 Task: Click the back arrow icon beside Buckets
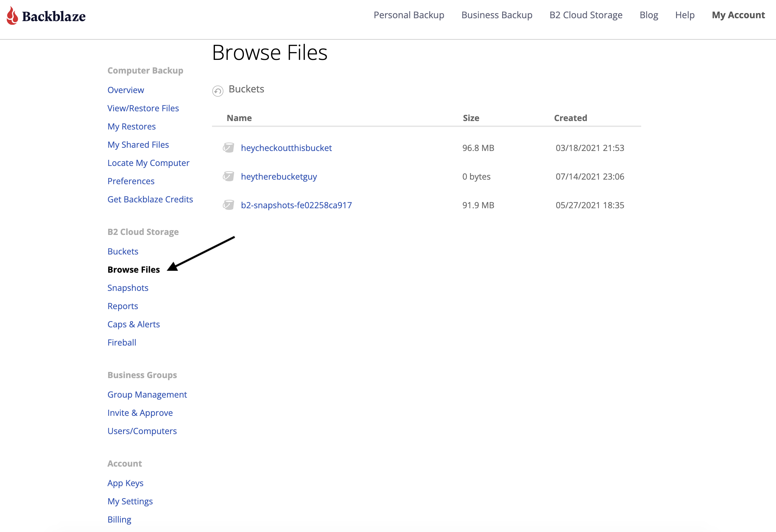coord(218,91)
